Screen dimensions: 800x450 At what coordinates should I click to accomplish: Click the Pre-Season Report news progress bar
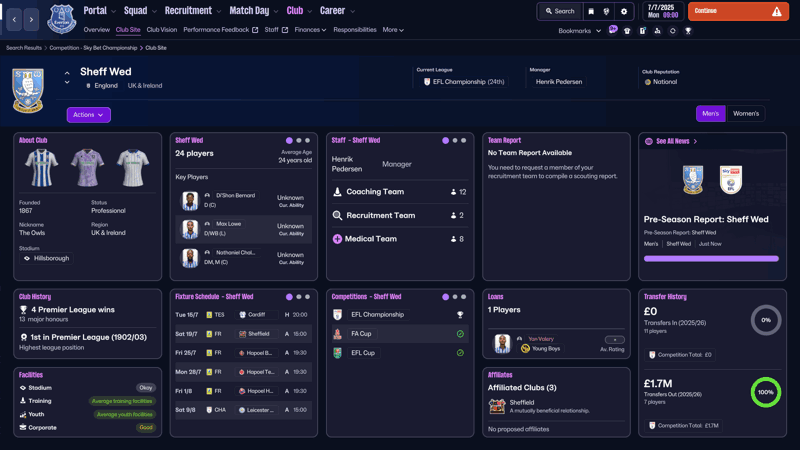coord(711,259)
